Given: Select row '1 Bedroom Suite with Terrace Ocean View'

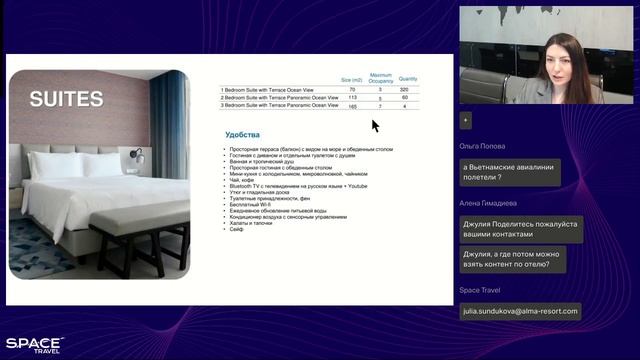Looking at the screenshot, I should click(319, 89).
